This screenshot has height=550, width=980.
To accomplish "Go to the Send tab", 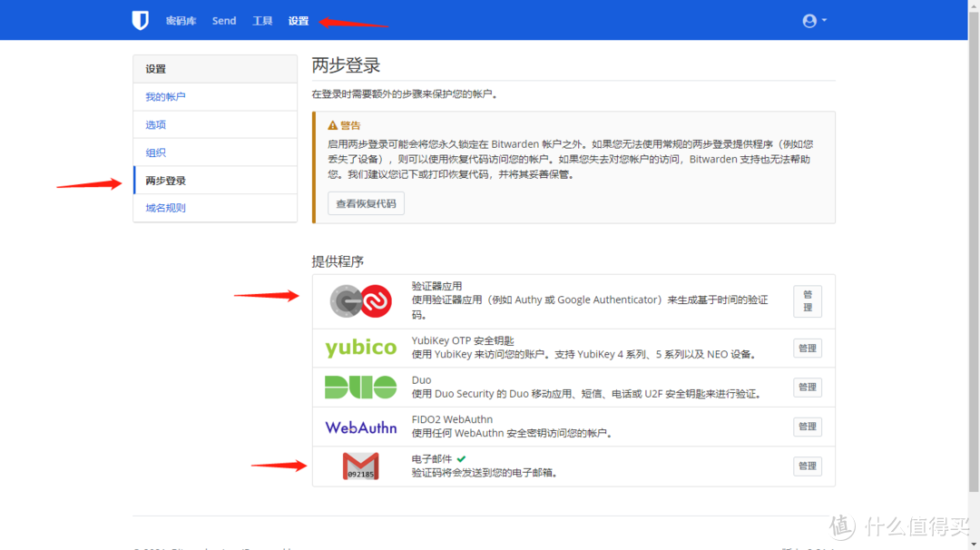I will point(224,21).
